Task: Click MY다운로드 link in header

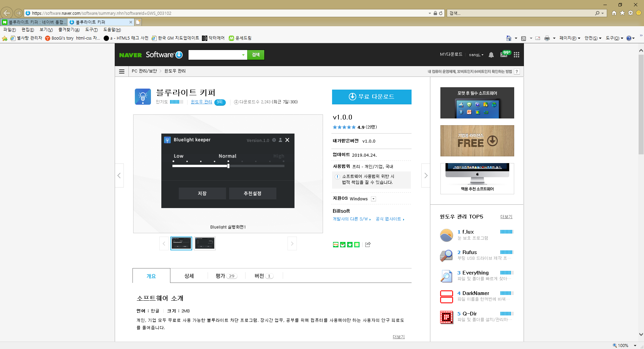Action: 451,54
